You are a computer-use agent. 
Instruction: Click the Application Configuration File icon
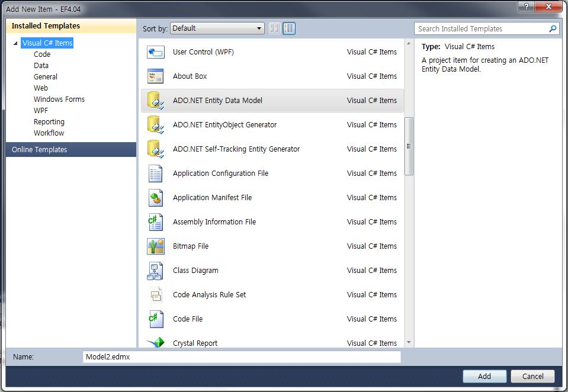point(156,173)
